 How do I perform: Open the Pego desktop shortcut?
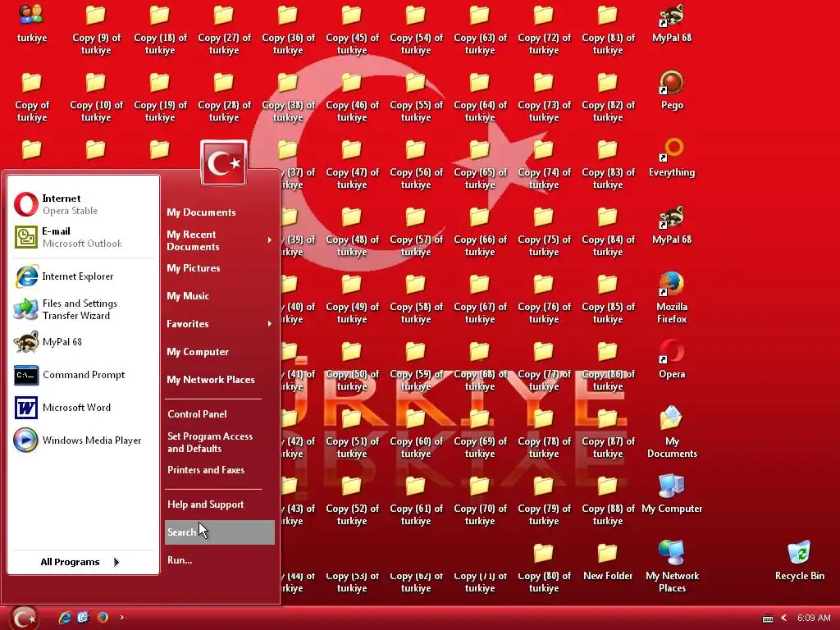(672, 90)
